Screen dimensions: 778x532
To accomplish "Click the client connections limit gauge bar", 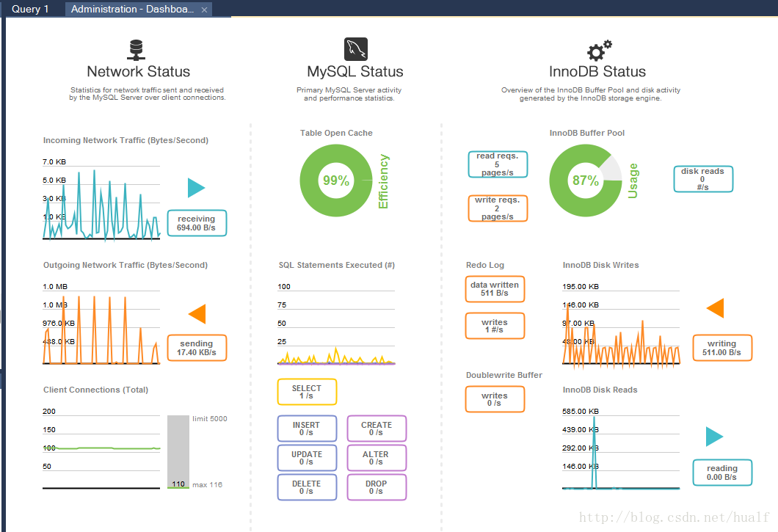I will point(178,451).
